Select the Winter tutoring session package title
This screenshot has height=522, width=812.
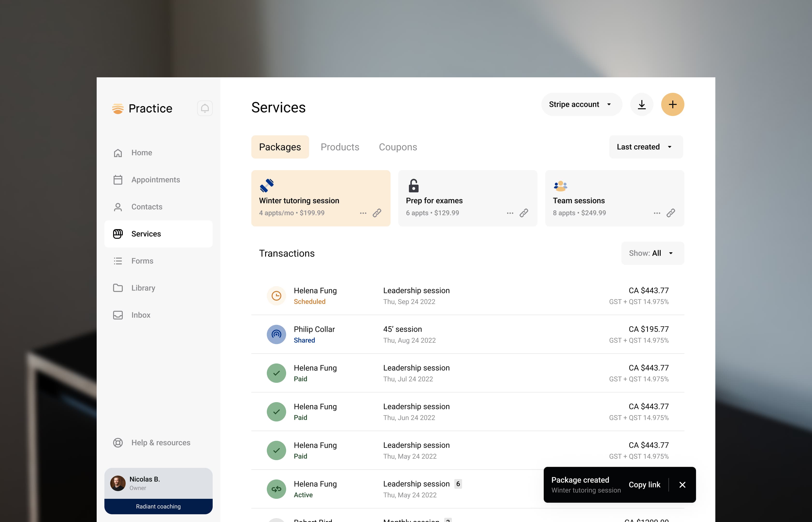tap(299, 201)
